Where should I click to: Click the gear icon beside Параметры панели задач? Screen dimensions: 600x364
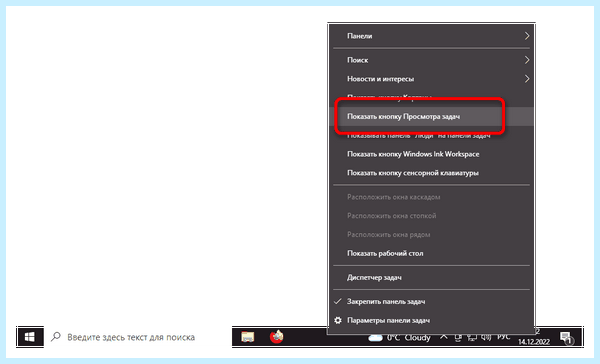click(x=338, y=320)
